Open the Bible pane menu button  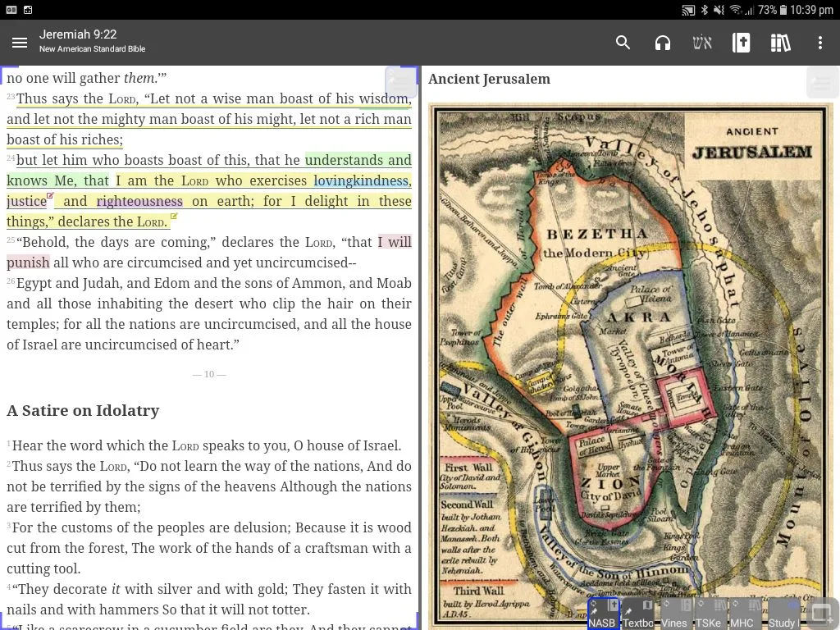pyautogui.click(x=400, y=82)
